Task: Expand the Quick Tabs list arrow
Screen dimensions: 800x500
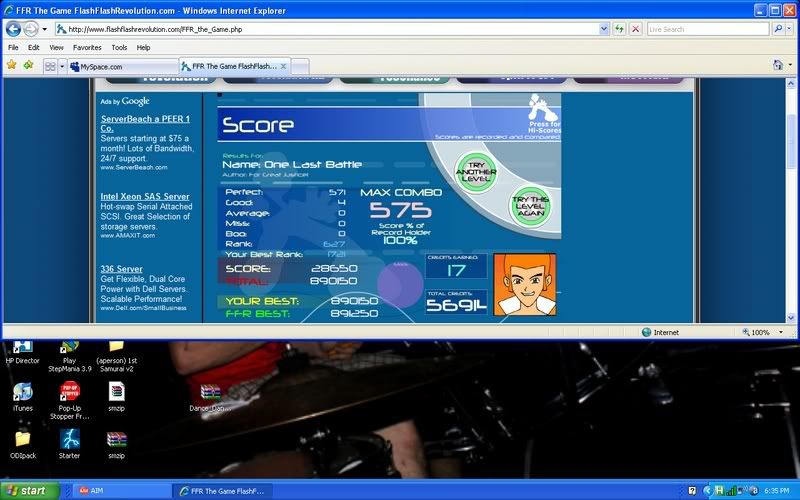Action: click(62, 66)
